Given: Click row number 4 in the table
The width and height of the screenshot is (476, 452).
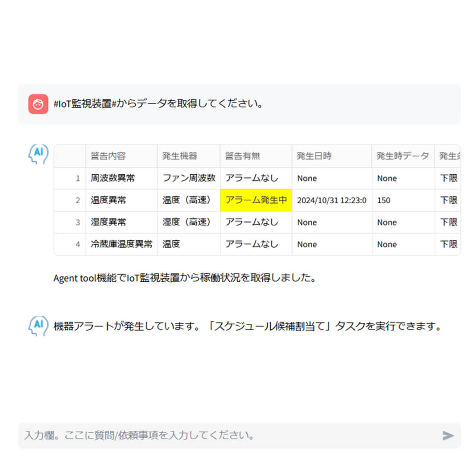Looking at the screenshot, I should 78,244.
